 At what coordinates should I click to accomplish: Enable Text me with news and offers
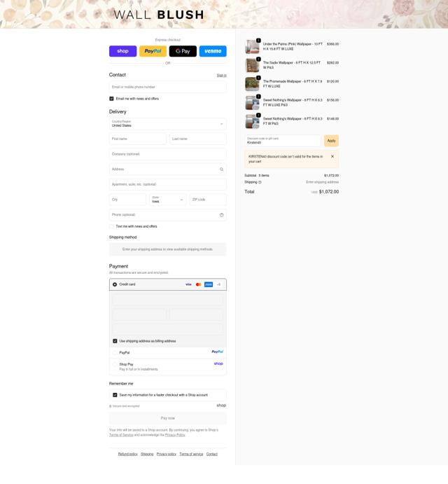tap(111, 226)
